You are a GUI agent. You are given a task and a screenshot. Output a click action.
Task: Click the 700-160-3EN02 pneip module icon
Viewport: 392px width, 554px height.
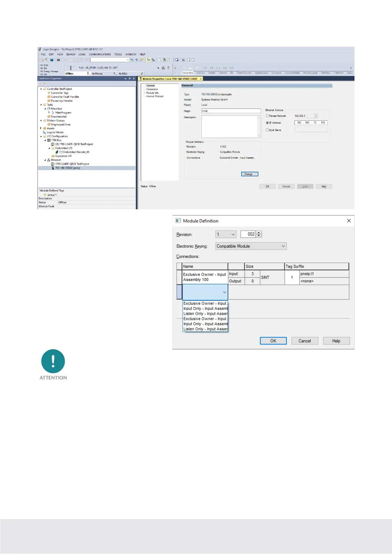[x=53, y=168]
